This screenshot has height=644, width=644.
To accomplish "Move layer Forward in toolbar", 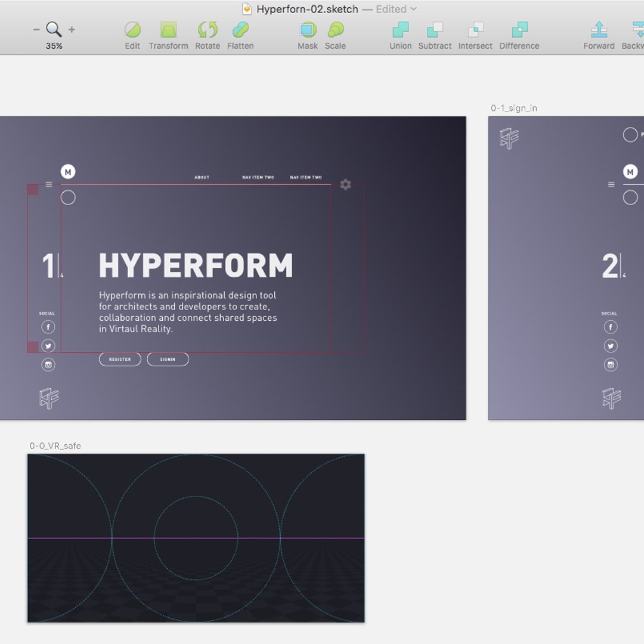I will (599, 30).
